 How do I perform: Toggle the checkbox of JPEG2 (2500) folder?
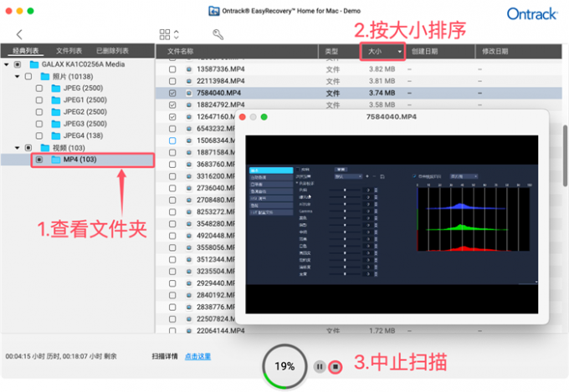pos(39,112)
